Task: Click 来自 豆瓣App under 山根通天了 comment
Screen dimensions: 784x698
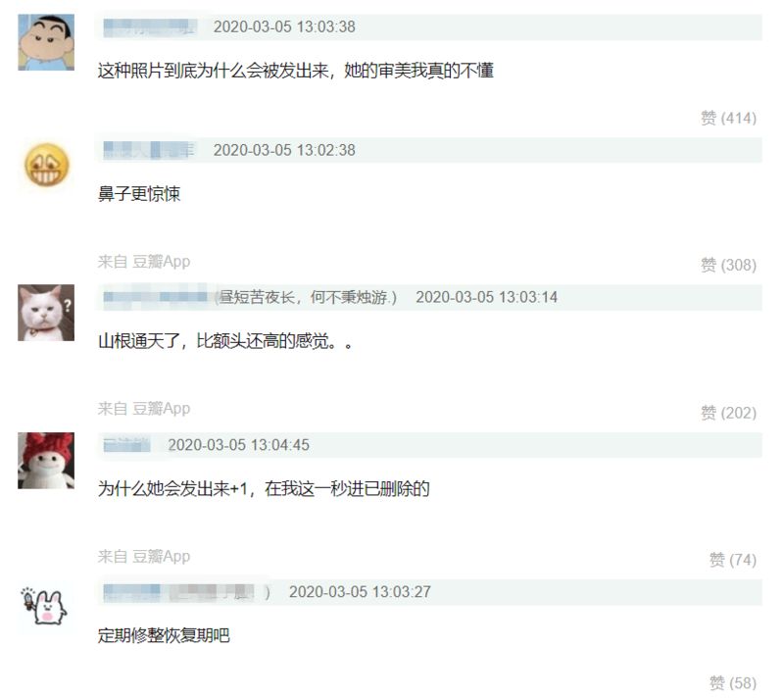Action: pos(144,409)
